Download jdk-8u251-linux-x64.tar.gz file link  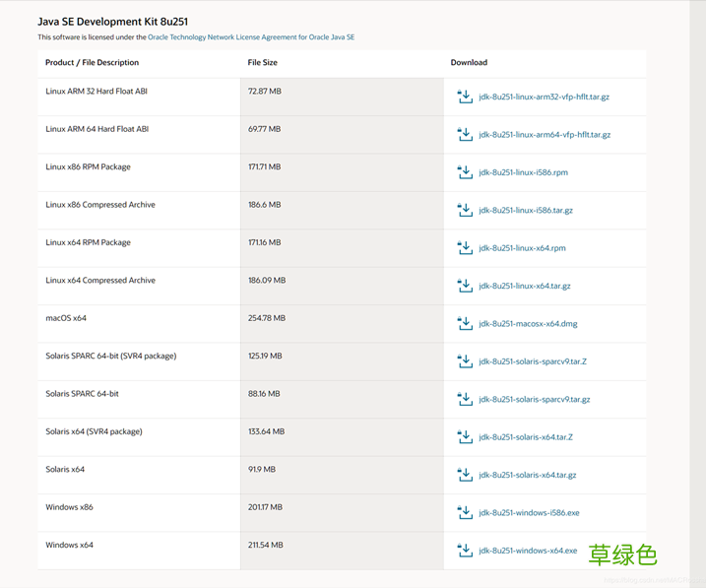(525, 287)
